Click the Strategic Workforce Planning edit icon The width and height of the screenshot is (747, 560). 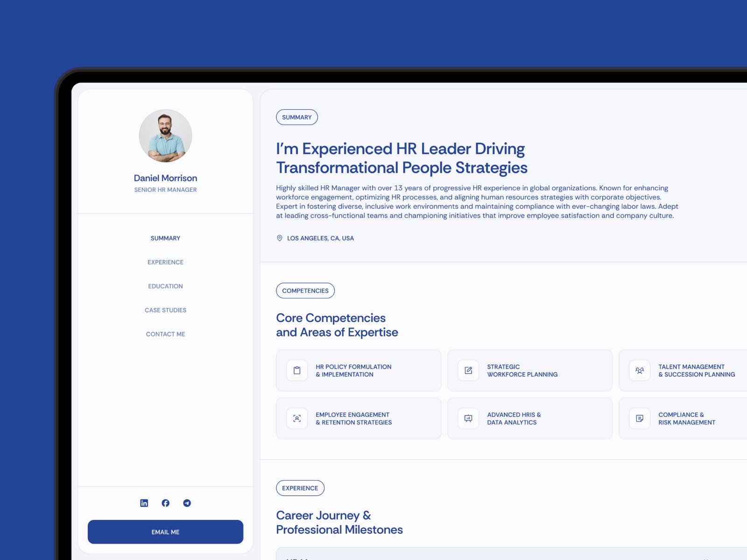[468, 371]
